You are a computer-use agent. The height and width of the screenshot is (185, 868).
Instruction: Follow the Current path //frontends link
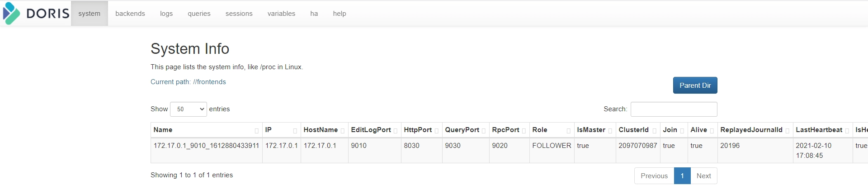(x=188, y=82)
